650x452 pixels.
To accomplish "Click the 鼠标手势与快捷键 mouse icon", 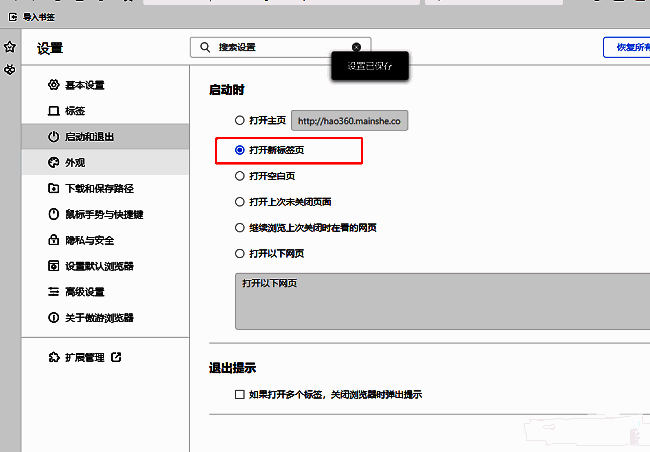I will pyautogui.click(x=54, y=214).
